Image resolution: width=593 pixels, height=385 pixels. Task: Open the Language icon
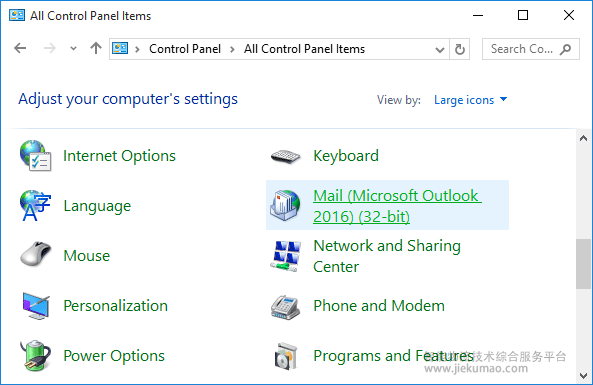tap(35, 205)
